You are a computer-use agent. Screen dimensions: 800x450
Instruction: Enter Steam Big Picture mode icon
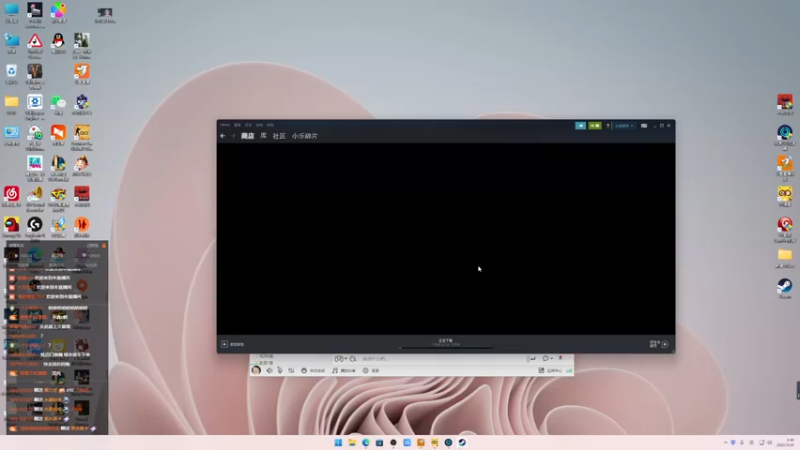pyautogui.click(x=644, y=126)
